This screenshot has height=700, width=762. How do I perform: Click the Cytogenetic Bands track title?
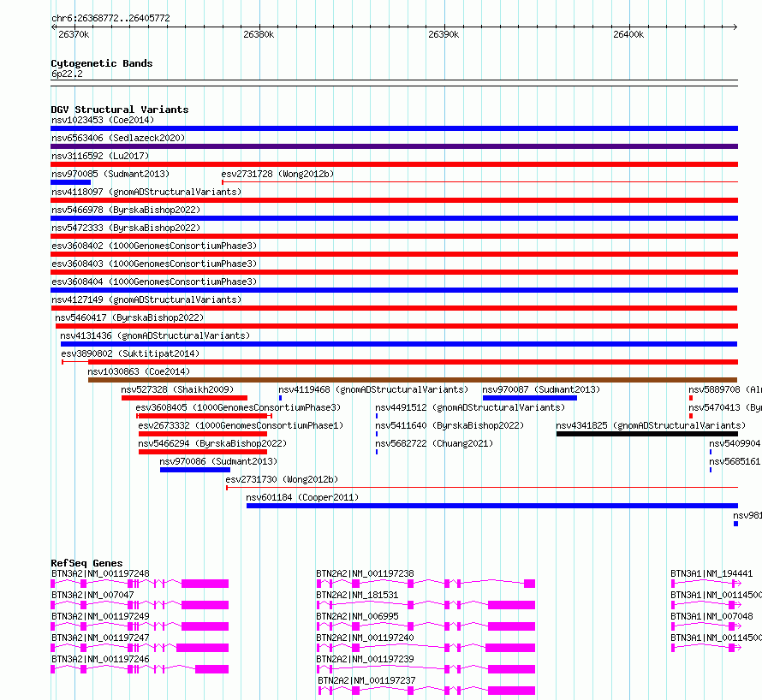coord(102,63)
